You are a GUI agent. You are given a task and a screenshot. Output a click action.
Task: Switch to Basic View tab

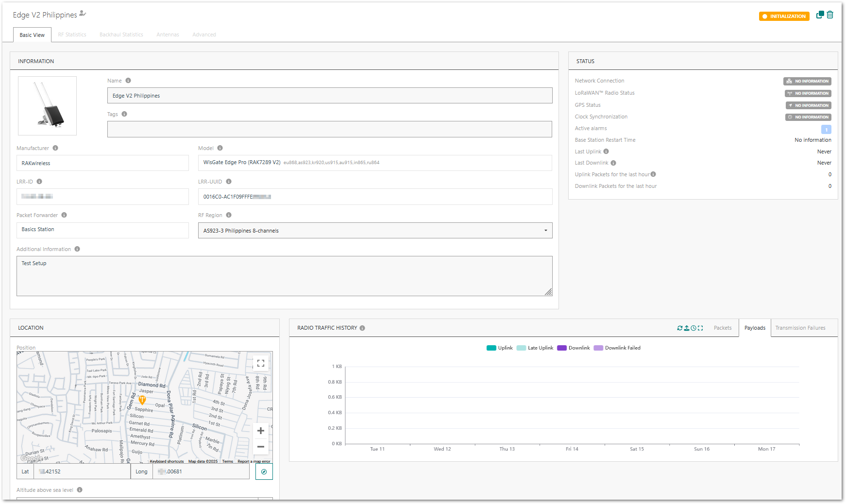[32, 35]
